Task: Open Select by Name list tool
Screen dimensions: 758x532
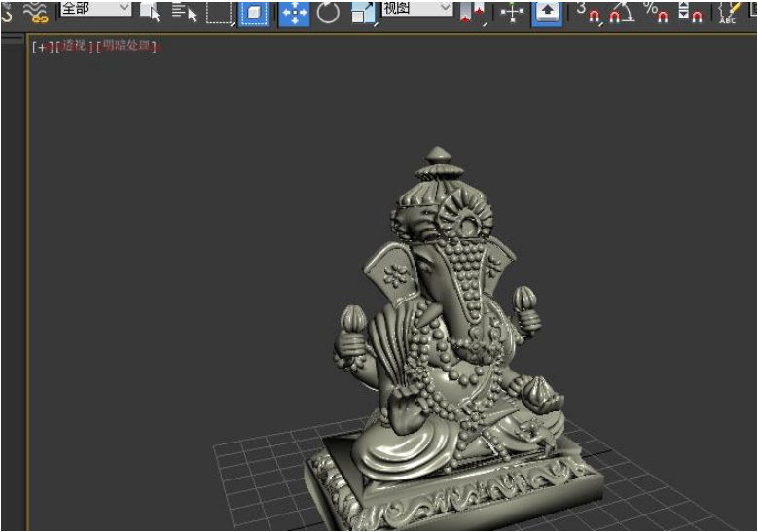Action: [184, 13]
